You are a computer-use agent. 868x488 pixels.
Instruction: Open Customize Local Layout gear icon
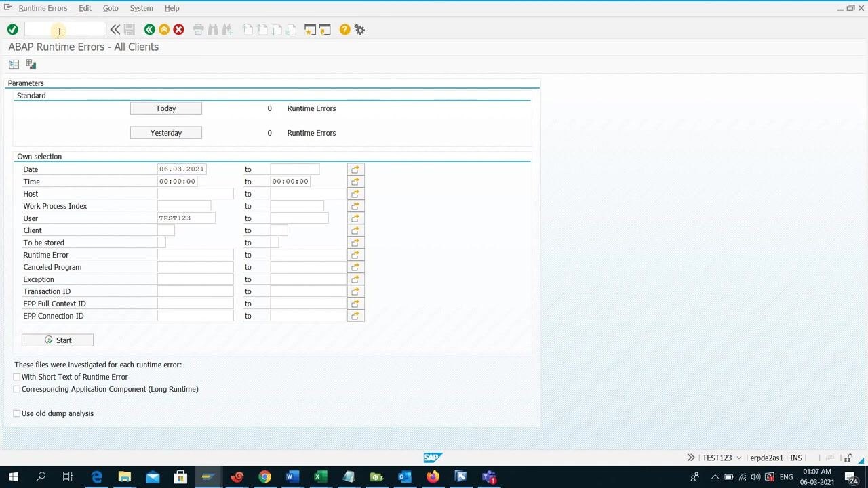tap(359, 29)
